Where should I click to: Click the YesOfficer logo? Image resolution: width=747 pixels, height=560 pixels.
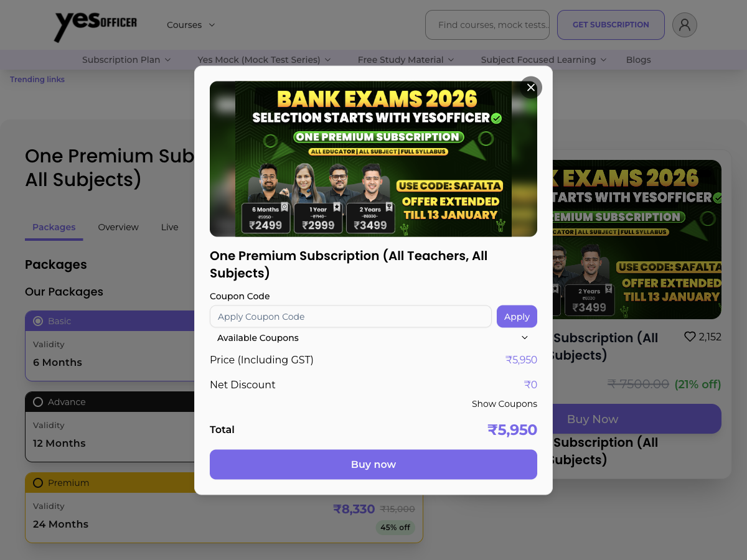click(x=96, y=26)
